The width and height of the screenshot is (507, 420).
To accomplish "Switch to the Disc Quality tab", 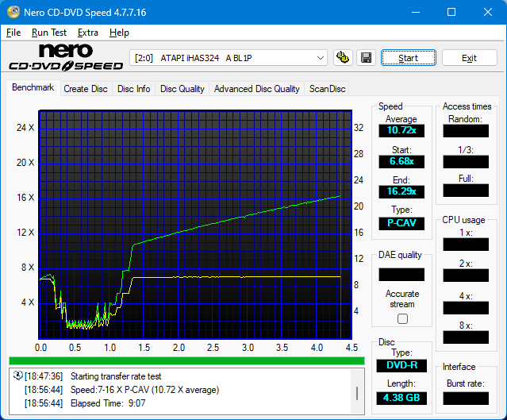I will pos(182,89).
